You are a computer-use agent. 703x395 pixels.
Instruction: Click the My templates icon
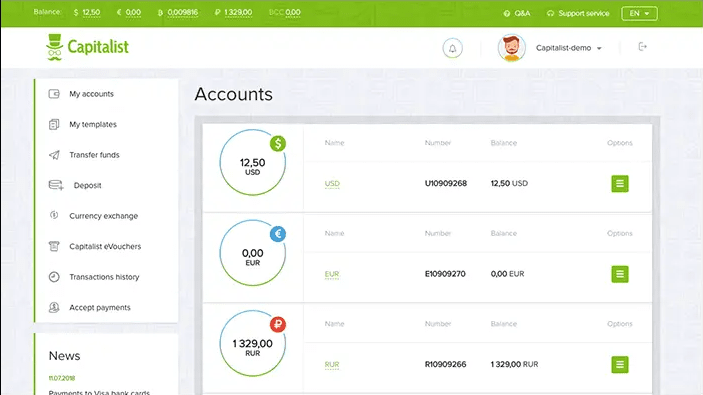pos(54,124)
